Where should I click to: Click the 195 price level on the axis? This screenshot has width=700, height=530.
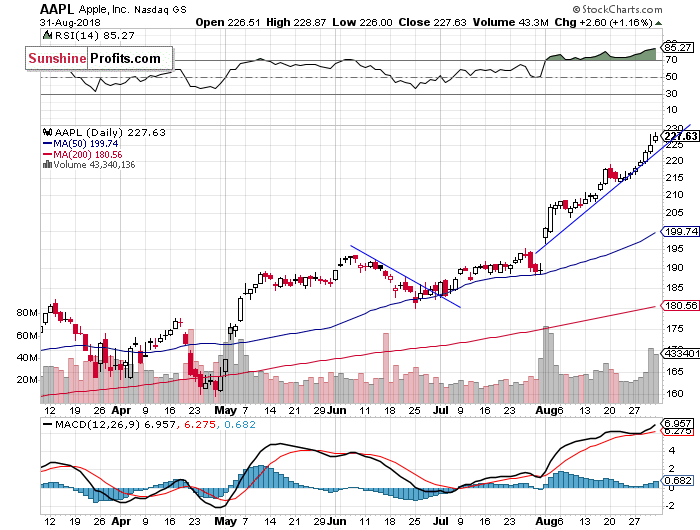[x=674, y=248]
